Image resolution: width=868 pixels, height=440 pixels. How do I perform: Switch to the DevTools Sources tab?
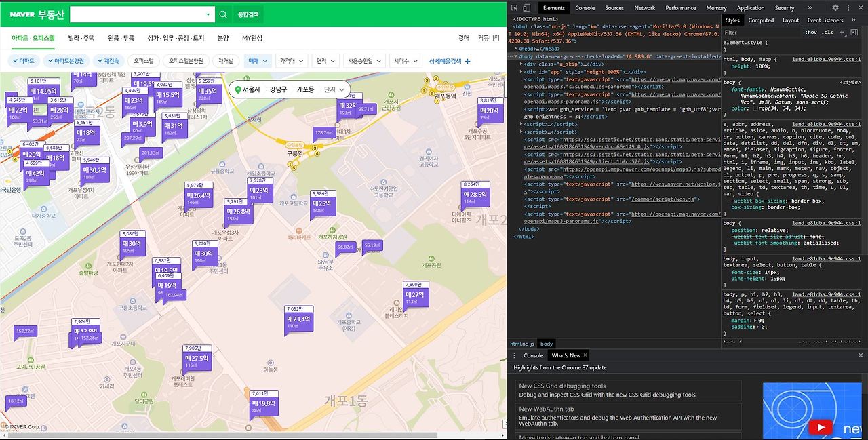tap(614, 8)
